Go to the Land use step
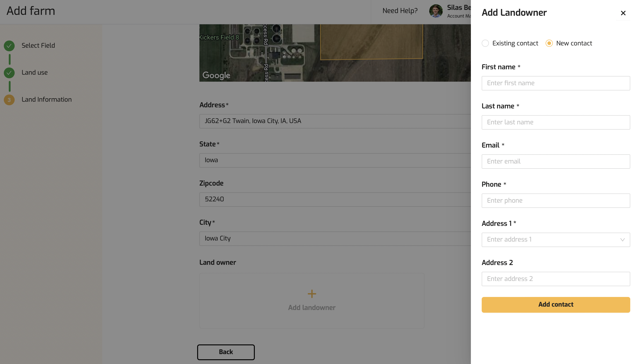637x364 pixels. pyautogui.click(x=34, y=72)
